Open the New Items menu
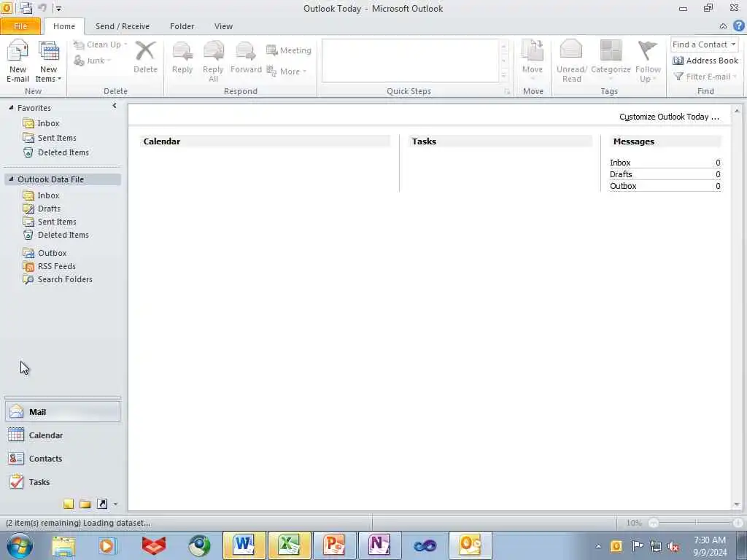The image size is (747, 560). [48, 61]
